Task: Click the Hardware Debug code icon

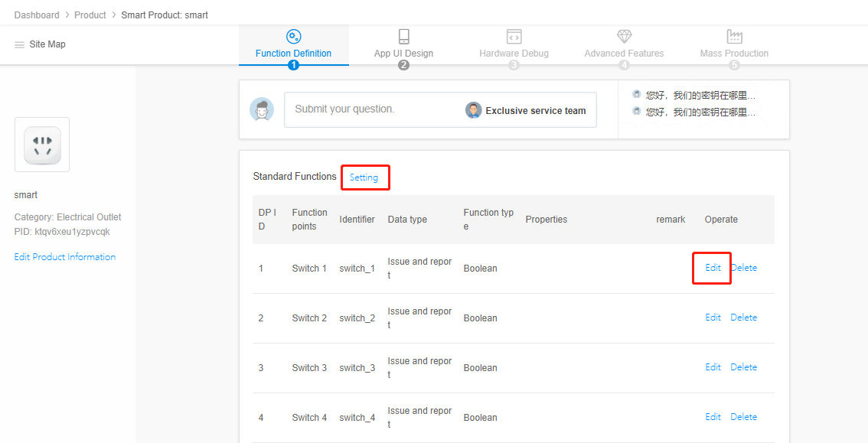Action: [x=514, y=37]
